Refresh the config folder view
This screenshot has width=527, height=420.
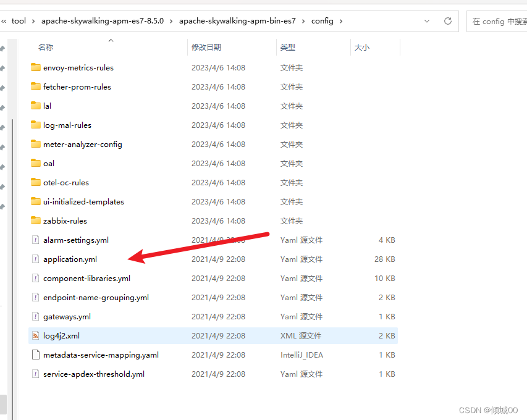coord(448,21)
